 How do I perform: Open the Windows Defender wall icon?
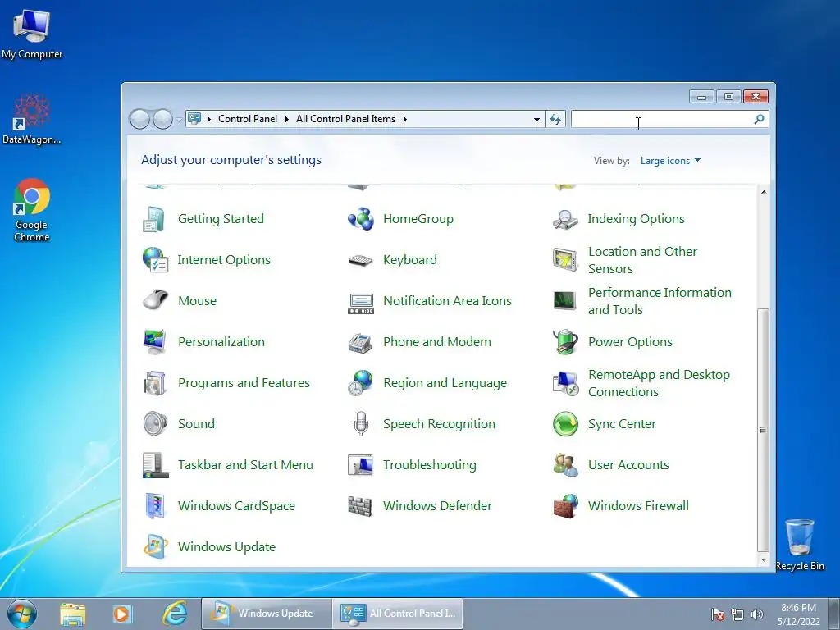(360, 506)
